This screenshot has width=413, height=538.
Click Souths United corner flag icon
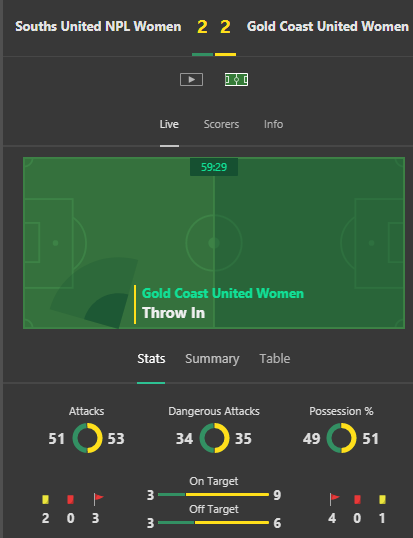(x=98, y=499)
